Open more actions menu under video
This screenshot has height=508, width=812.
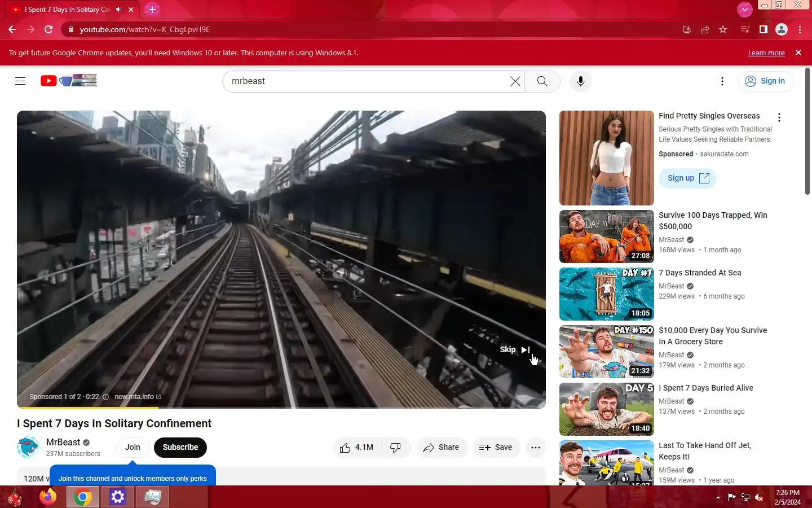536,447
